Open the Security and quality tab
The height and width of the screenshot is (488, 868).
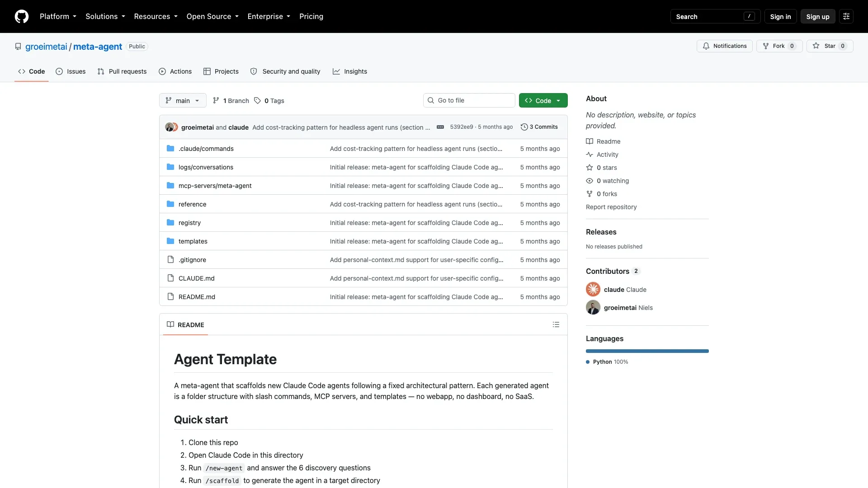point(285,71)
